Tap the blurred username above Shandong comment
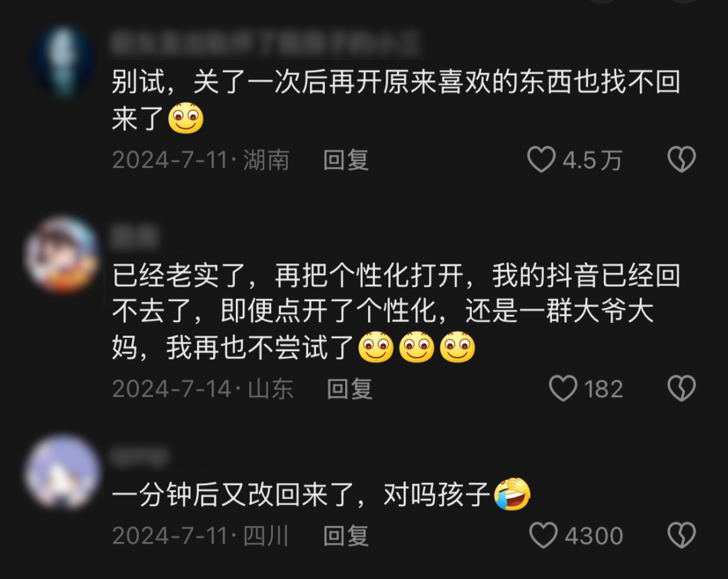 click(135, 237)
